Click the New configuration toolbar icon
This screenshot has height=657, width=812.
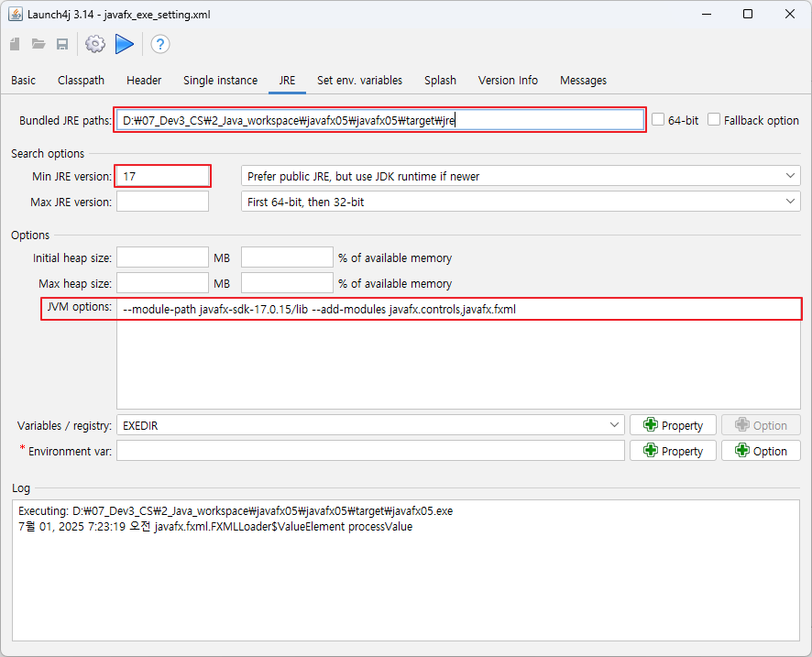tap(15, 44)
